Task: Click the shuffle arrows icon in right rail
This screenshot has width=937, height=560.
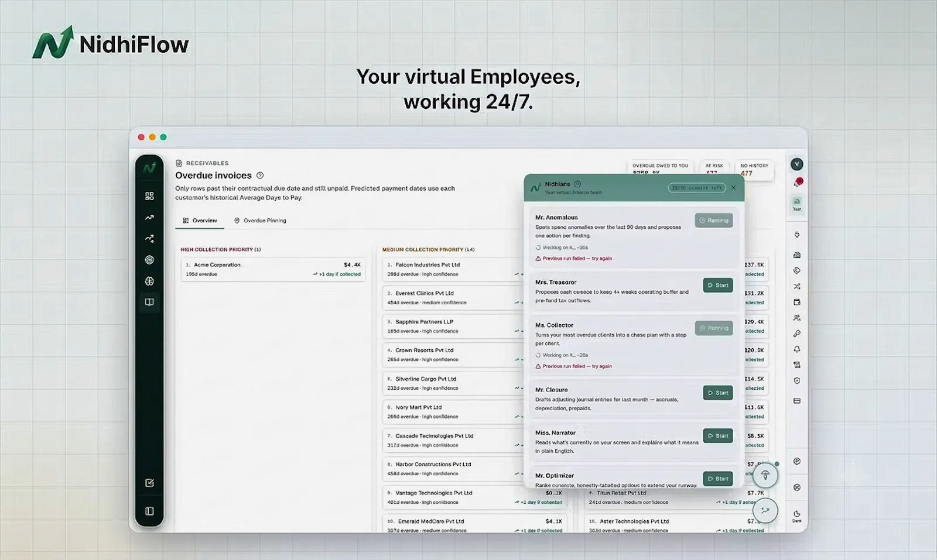Action: (x=797, y=287)
